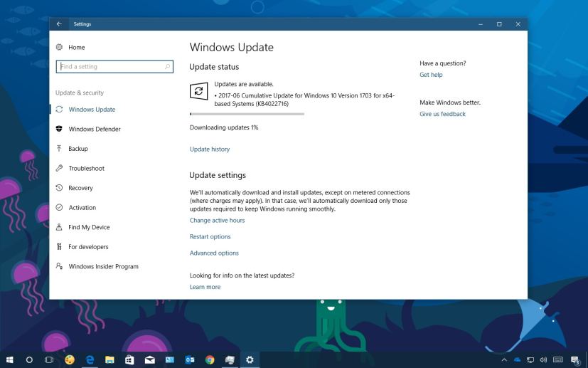The width and height of the screenshot is (588, 368).
Task: Click the download progress bar
Action: (247, 114)
